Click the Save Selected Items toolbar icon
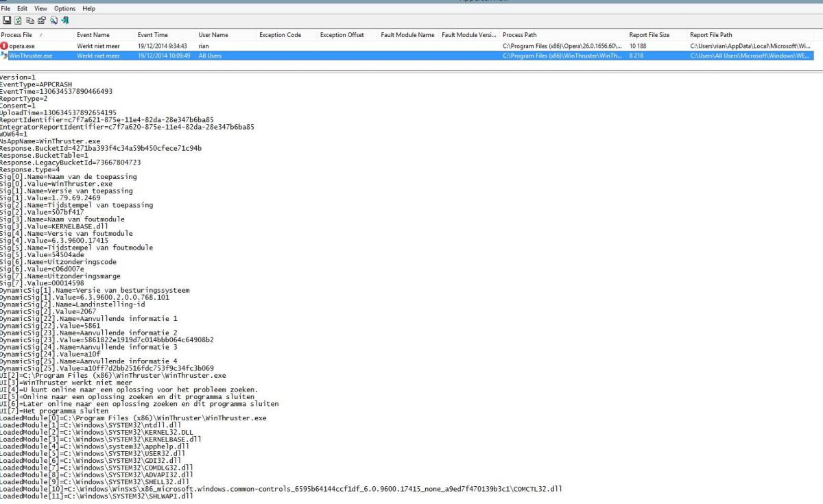823x504 pixels. pyautogui.click(x=6, y=21)
